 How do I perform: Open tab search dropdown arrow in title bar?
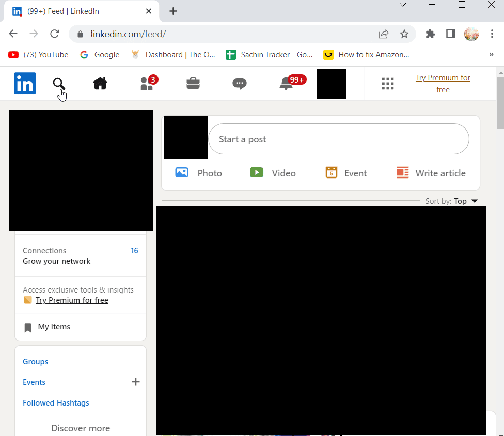[403, 5]
